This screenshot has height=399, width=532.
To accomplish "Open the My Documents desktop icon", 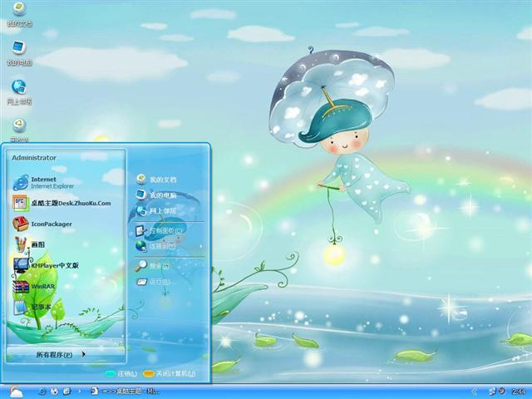I will pyautogui.click(x=19, y=14).
